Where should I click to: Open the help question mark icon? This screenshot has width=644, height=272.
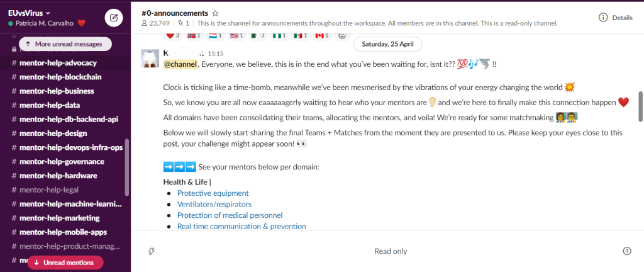[626, 251]
